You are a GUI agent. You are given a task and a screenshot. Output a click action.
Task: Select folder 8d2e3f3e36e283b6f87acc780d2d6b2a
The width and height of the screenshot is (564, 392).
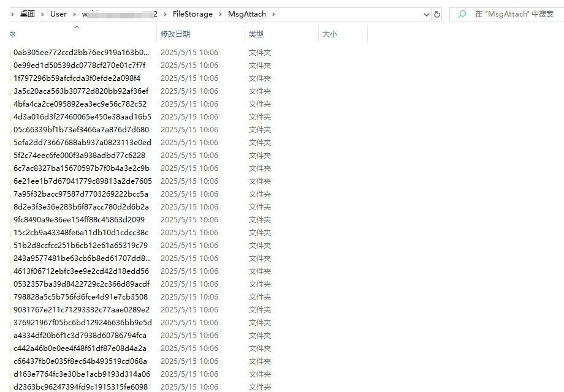pos(81,207)
